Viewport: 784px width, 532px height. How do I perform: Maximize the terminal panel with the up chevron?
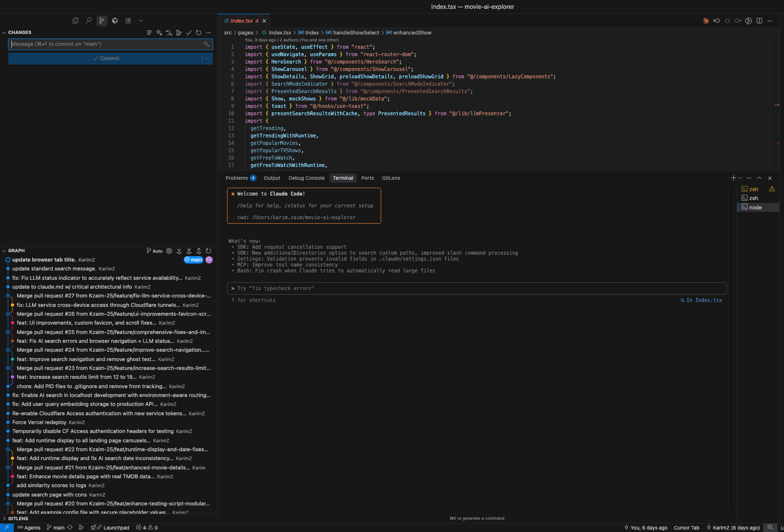[759, 178]
